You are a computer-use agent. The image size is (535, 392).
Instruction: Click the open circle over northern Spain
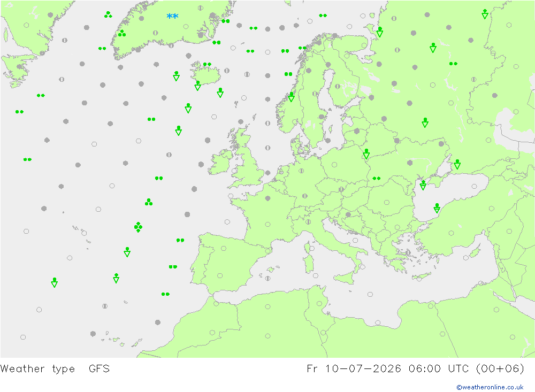(224, 248)
